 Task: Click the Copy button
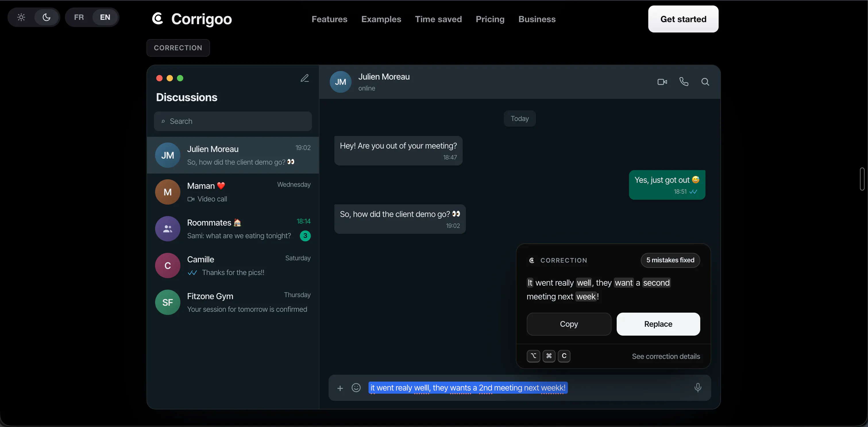569,324
